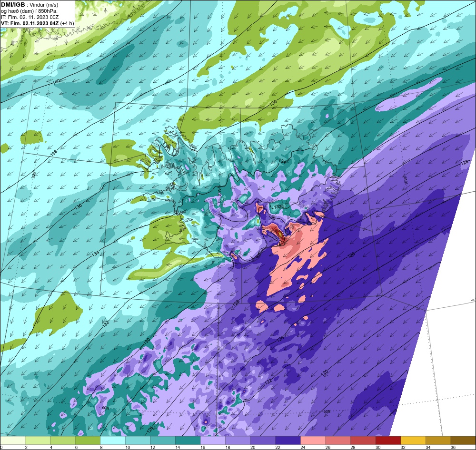Select the 24–26 m/s pink legend swatch
Viewport: 476px width, 450px height.
pos(313,440)
